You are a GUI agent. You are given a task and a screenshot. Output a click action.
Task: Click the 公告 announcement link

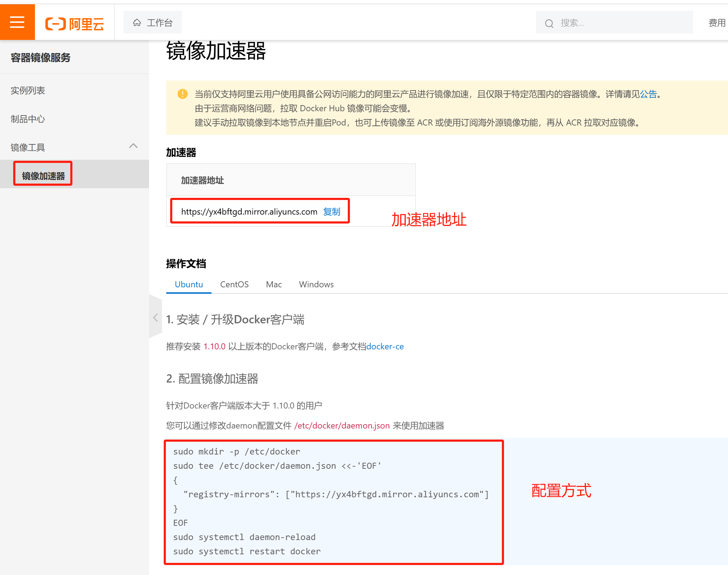[x=648, y=94]
